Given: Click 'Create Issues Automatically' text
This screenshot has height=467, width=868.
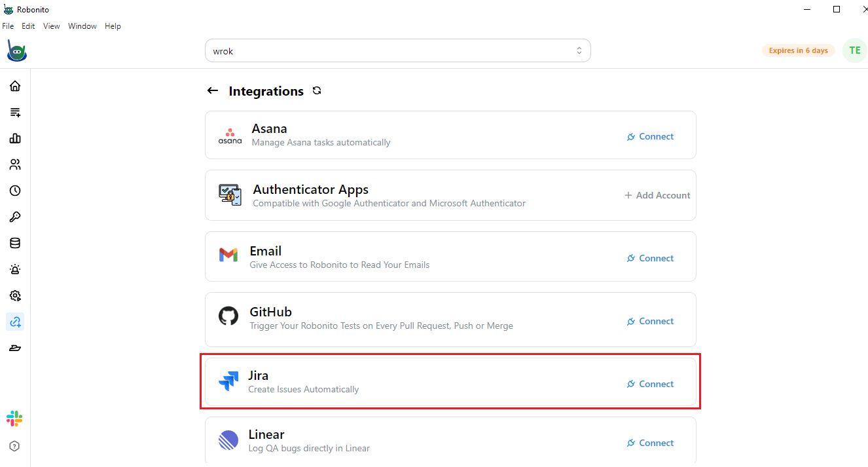Looking at the screenshot, I should coord(304,389).
